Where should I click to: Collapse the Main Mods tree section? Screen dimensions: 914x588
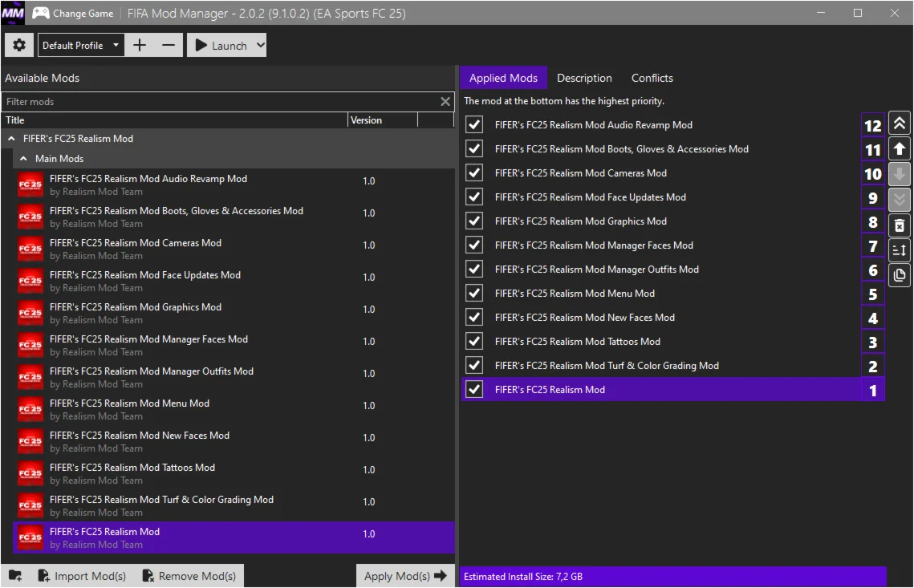coord(24,159)
